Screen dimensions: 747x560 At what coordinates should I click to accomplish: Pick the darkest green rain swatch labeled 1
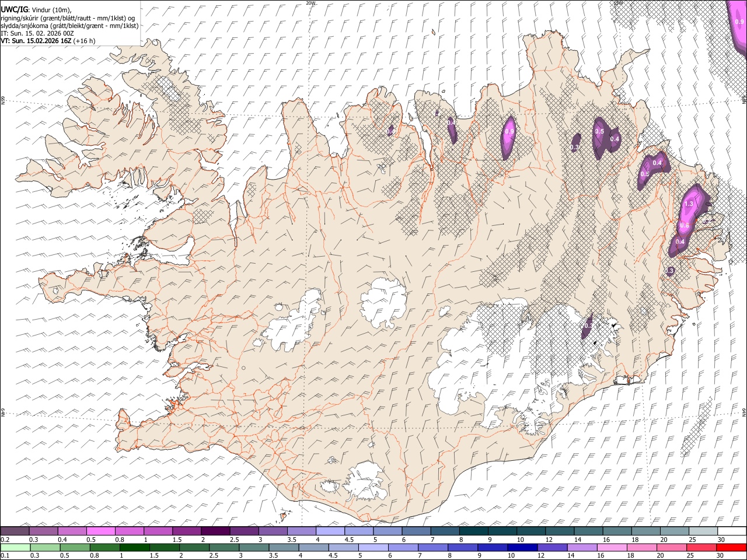click(135, 547)
